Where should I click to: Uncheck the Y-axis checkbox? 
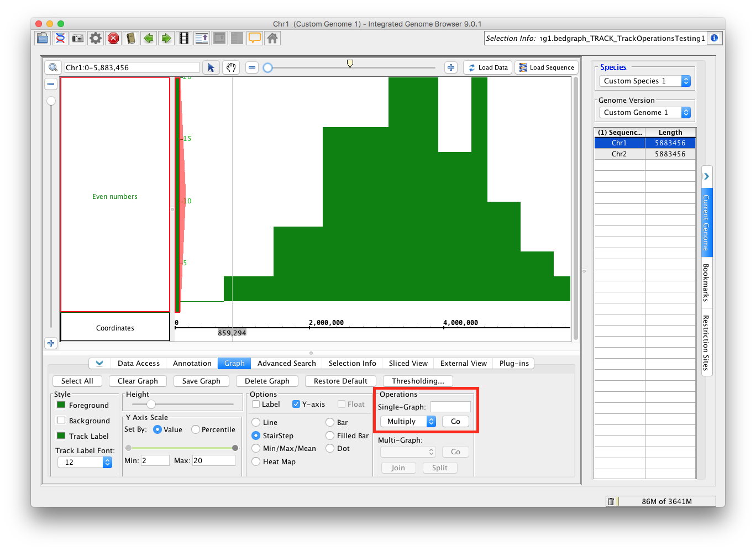[x=296, y=404]
